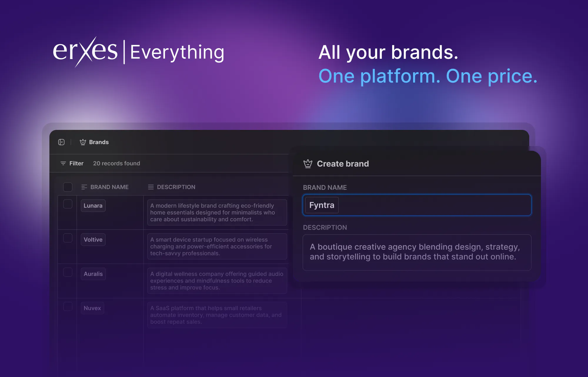Screen dimensions: 588x377
Task: Click the 'All your brands.' headline
Action: tap(388, 52)
